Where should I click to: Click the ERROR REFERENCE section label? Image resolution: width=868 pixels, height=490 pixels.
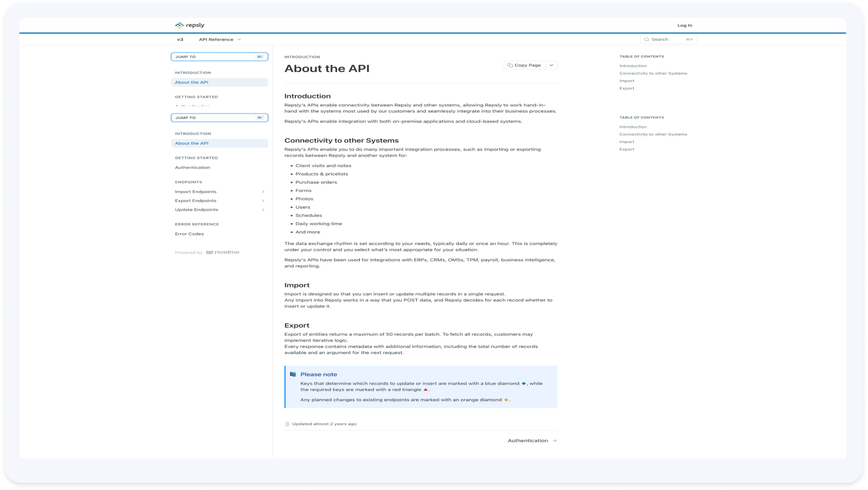point(197,224)
